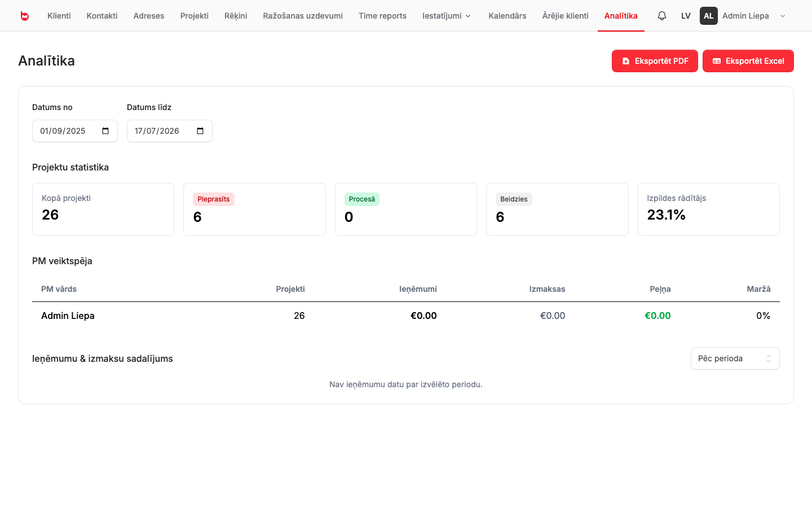This screenshot has height=508, width=812.
Task: Open the Kalendārs page
Action: (x=507, y=16)
